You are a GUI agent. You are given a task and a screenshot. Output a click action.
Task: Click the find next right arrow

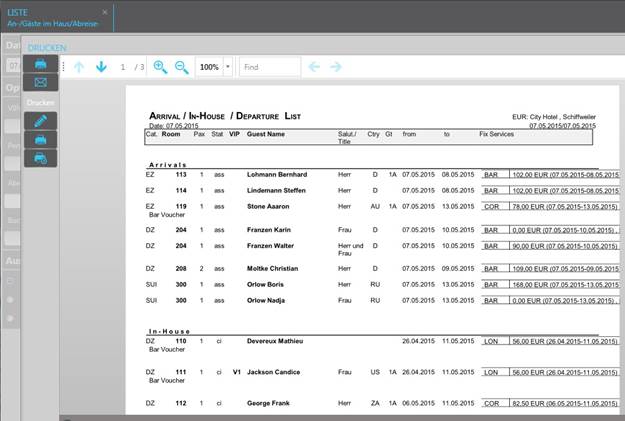[x=336, y=67]
